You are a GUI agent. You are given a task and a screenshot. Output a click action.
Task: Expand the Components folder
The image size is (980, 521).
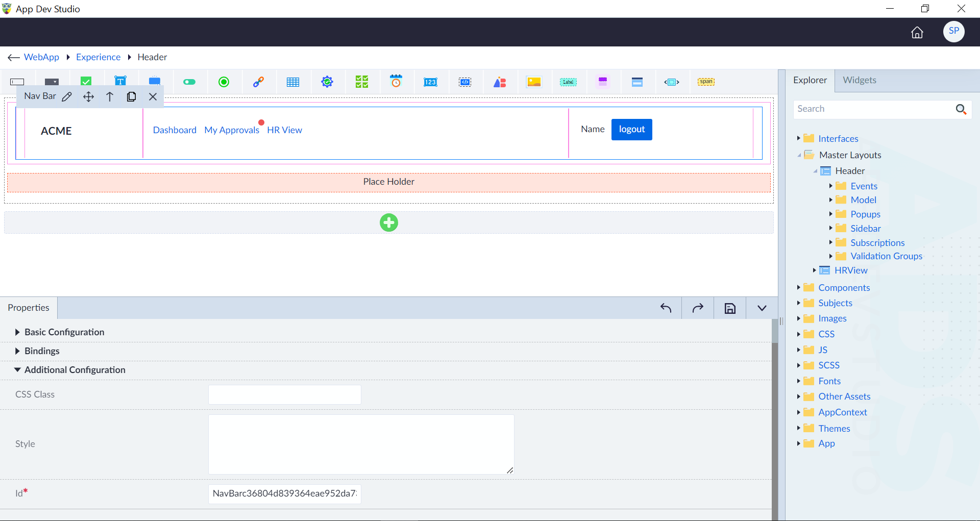(798, 287)
